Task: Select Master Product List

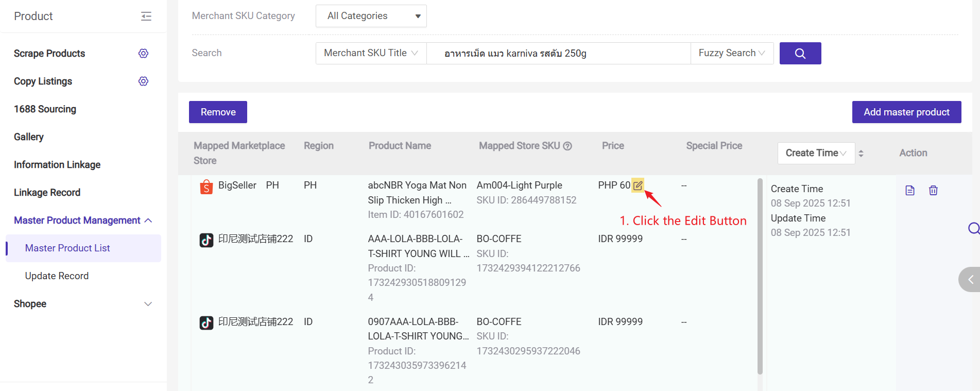Action: click(x=83, y=248)
